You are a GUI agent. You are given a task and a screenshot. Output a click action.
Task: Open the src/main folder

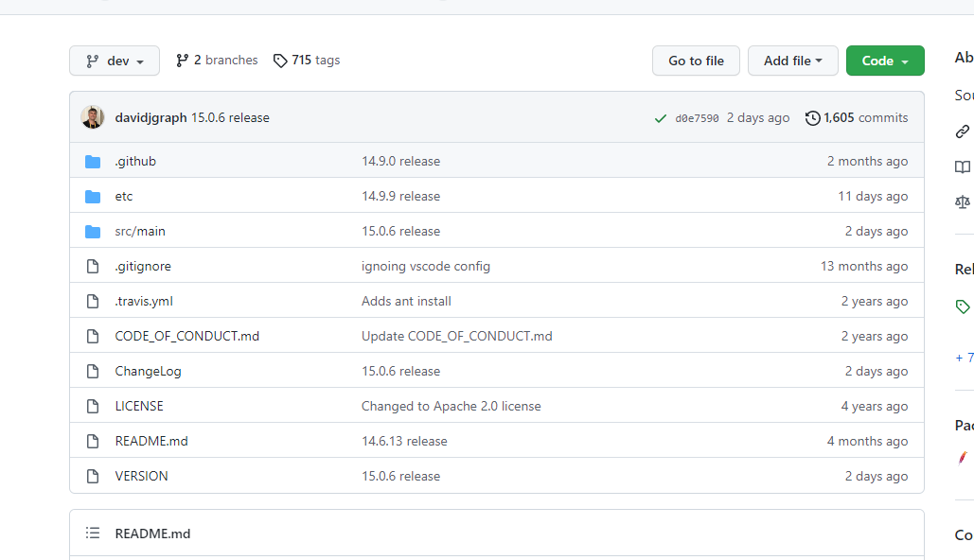tap(140, 231)
